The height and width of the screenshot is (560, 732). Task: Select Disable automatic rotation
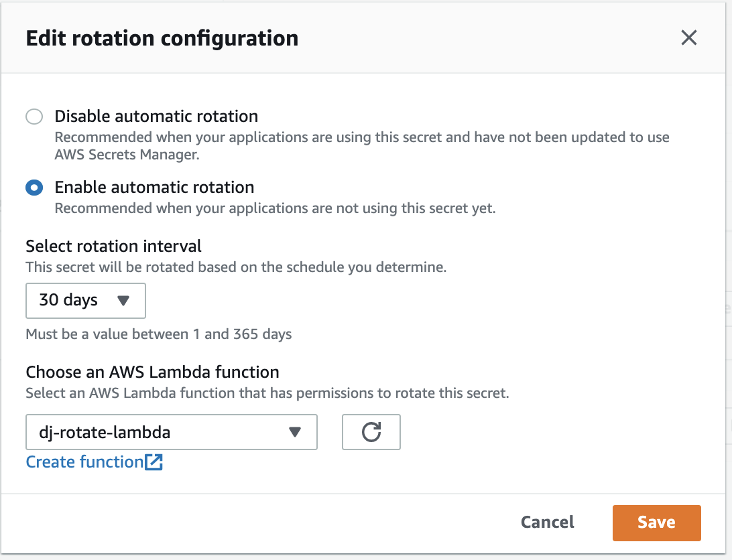(x=34, y=116)
